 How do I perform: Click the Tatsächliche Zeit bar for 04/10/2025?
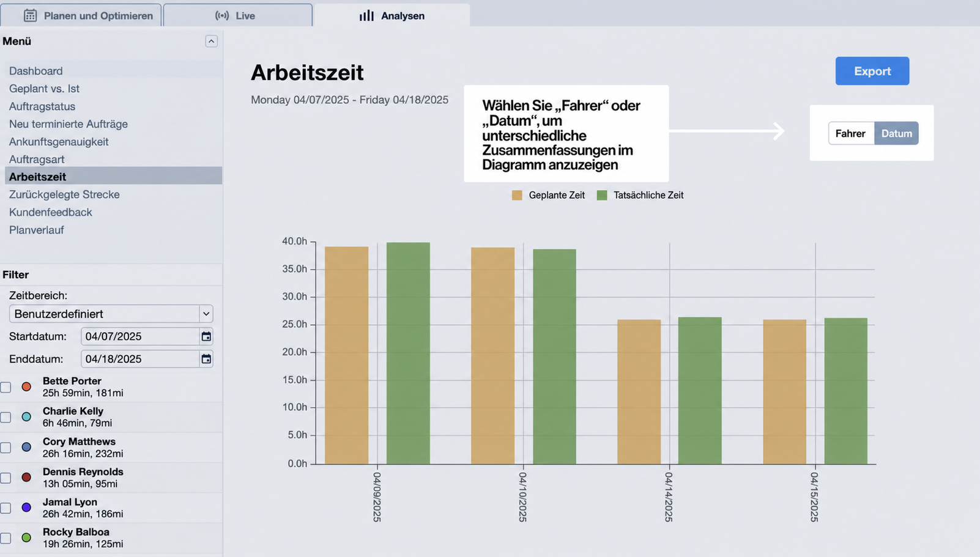[554, 356]
